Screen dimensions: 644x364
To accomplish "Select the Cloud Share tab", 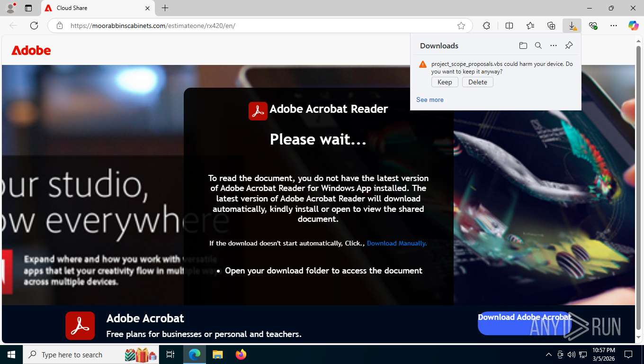I will 98,8.
